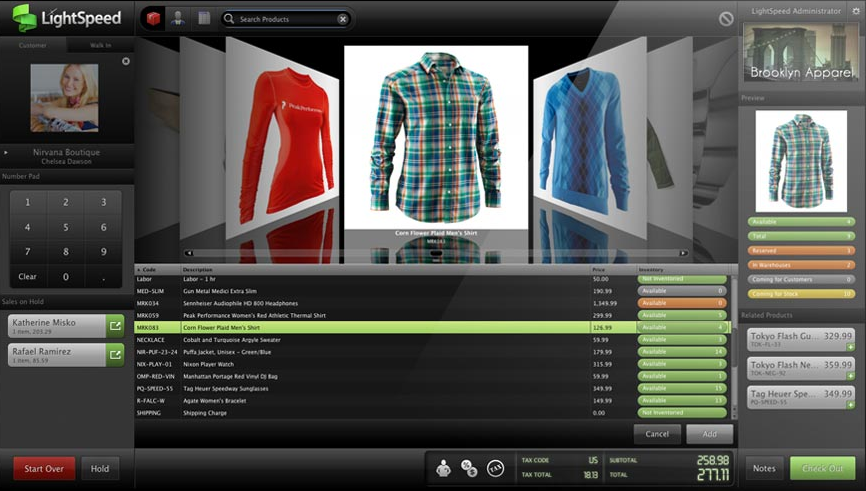
Task: Open the invoice list icon in toolbar
Action: [204, 18]
